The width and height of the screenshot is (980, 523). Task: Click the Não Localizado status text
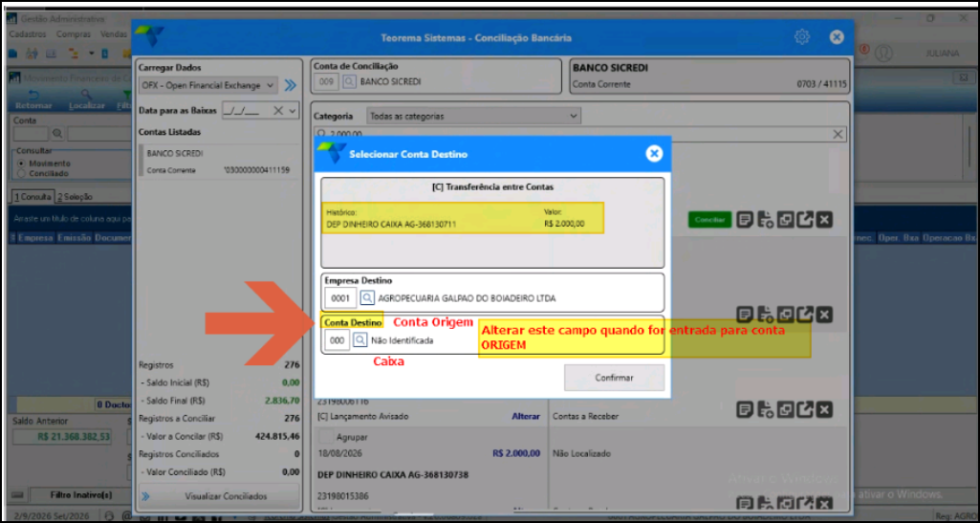pos(581,453)
